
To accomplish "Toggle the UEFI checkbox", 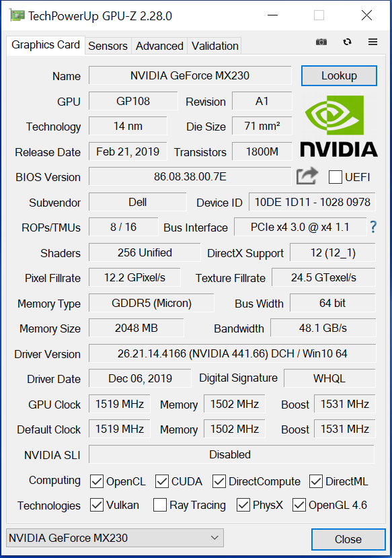I will pyautogui.click(x=335, y=177).
